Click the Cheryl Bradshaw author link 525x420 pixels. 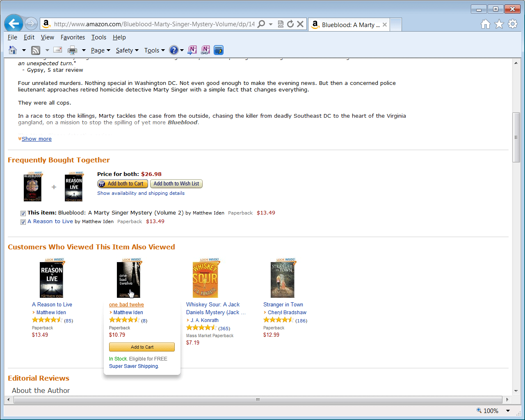[x=287, y=312]
